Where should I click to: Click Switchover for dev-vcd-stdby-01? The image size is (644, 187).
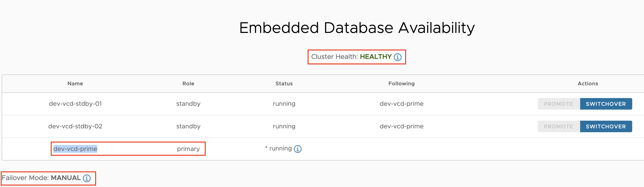(606, 104)
